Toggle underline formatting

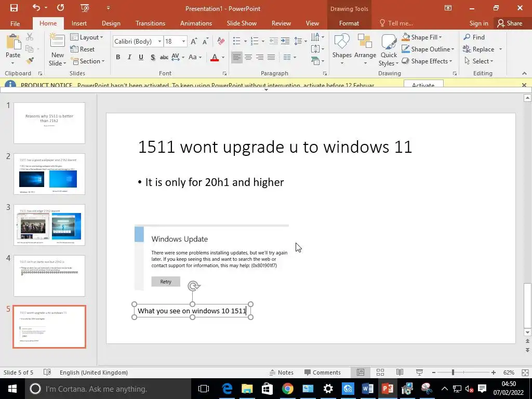point(141,57)
